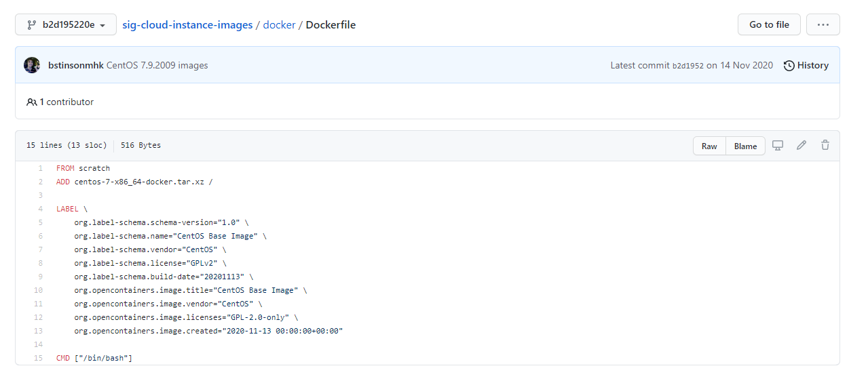This screenshot has width=868, height=383.
Task: Click the git branch icon in selector
Action: pos(31,25)
